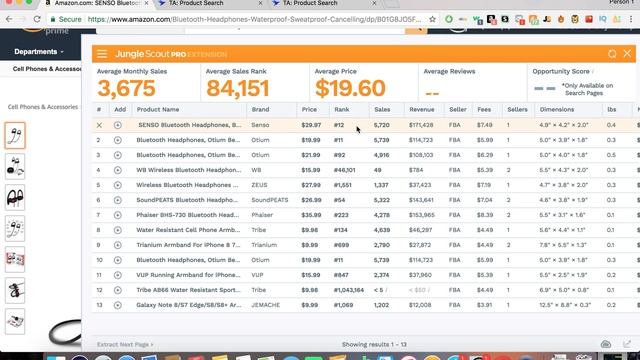640x360 pixels.
Task: Switch to the Amazon SENSO Bluetooth tab
Action: (x=96, y=3)
